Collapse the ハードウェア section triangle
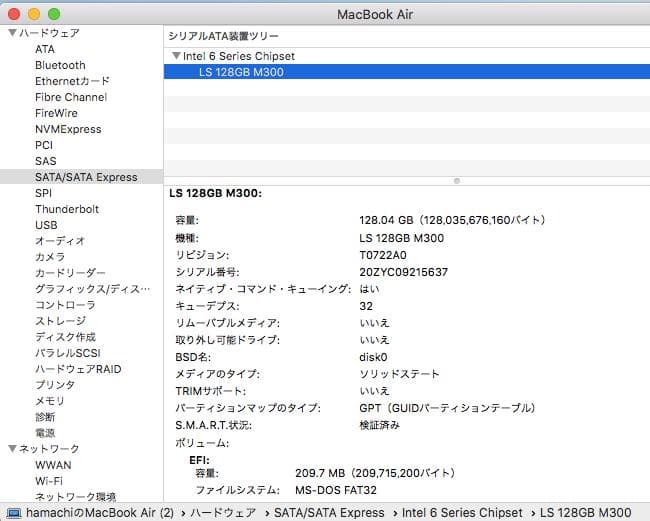 tap(12, 33)
